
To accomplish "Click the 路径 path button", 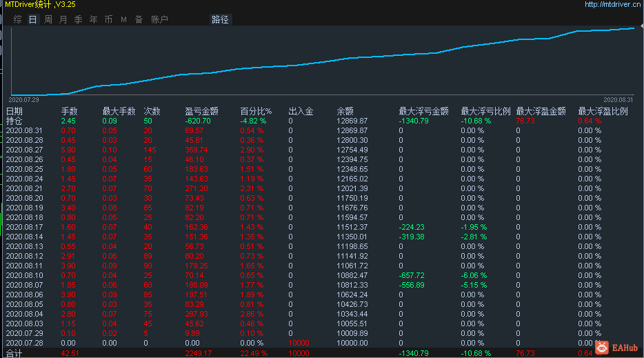I will pyautogui.click(x=221, y=20).
